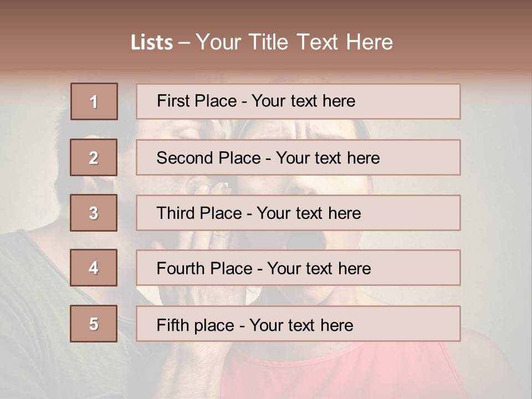The width and height of the screenshot is (532, 399).
Task: Select the number 1 box
Action: pos(94,101)
